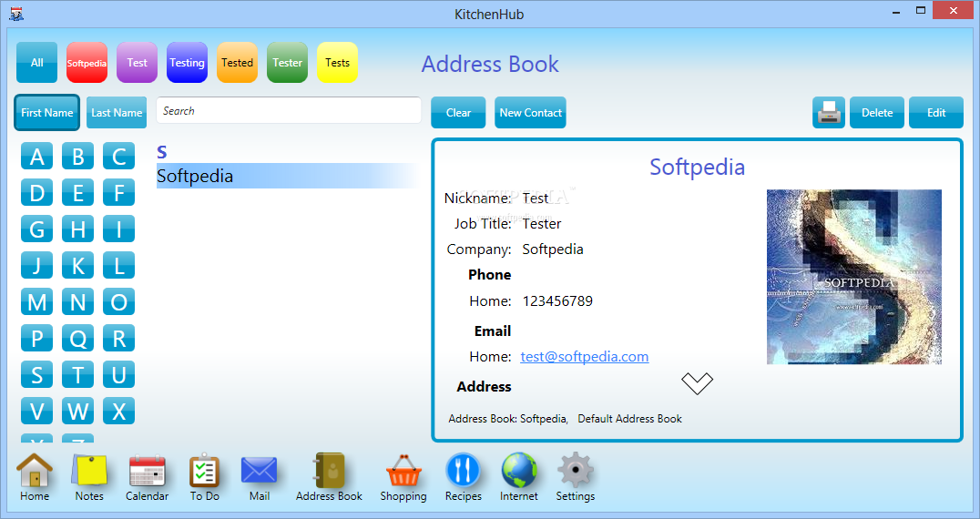Click the Softpedia contact photo
This screenshot has height=519, width=980.
(853, 277)
